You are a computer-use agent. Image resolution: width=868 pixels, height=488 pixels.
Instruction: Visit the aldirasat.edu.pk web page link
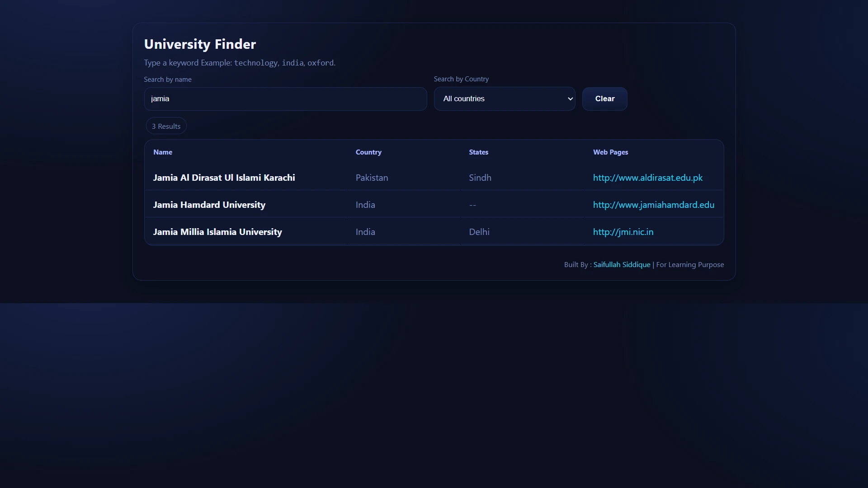[648, 178]
